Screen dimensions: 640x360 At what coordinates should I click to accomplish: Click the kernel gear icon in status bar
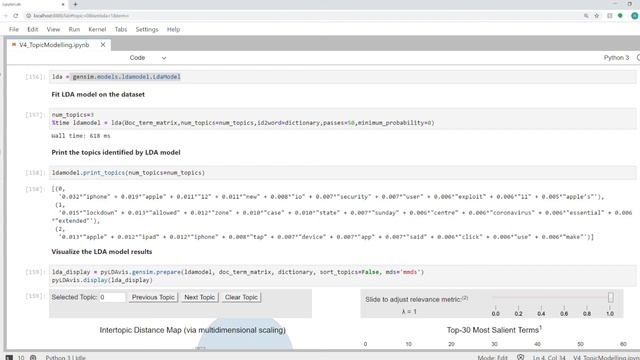click(x=33, y=357)
